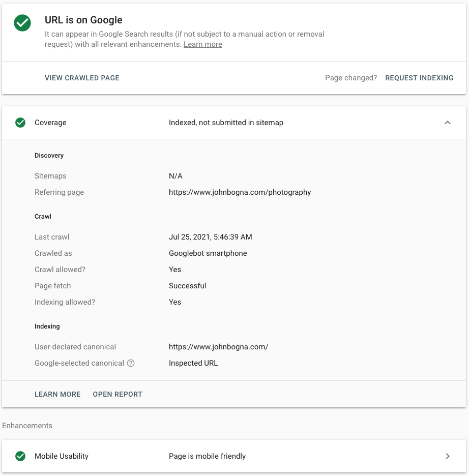469x476 pixels.
Task: Click the green check icon next to Mobile Usability
Action: [x=20, y=456]
